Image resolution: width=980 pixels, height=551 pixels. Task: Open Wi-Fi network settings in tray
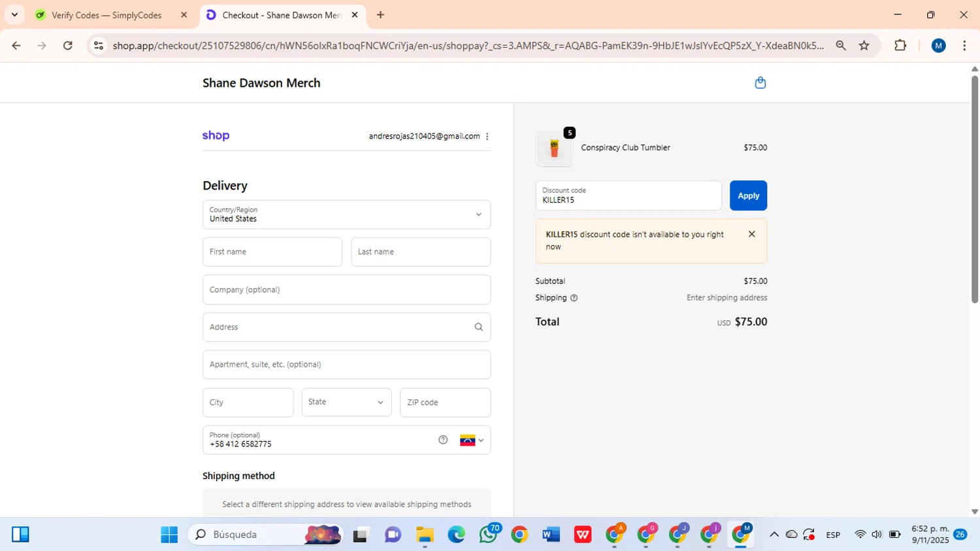(860, 535)
